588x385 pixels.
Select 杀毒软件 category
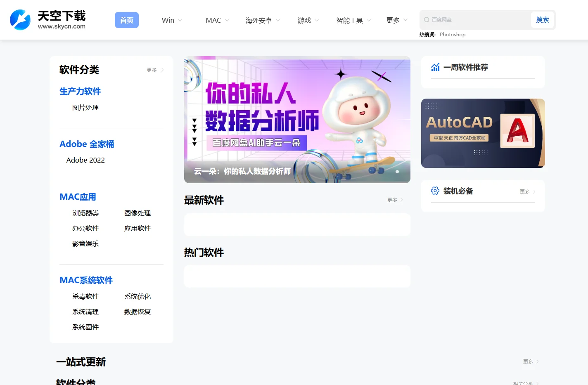tap(85, 296)
